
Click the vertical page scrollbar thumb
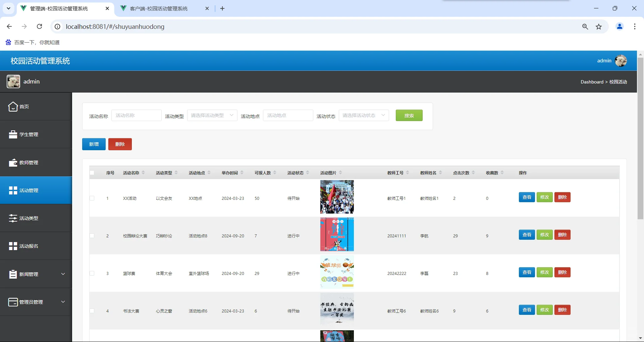click(640, 138)
